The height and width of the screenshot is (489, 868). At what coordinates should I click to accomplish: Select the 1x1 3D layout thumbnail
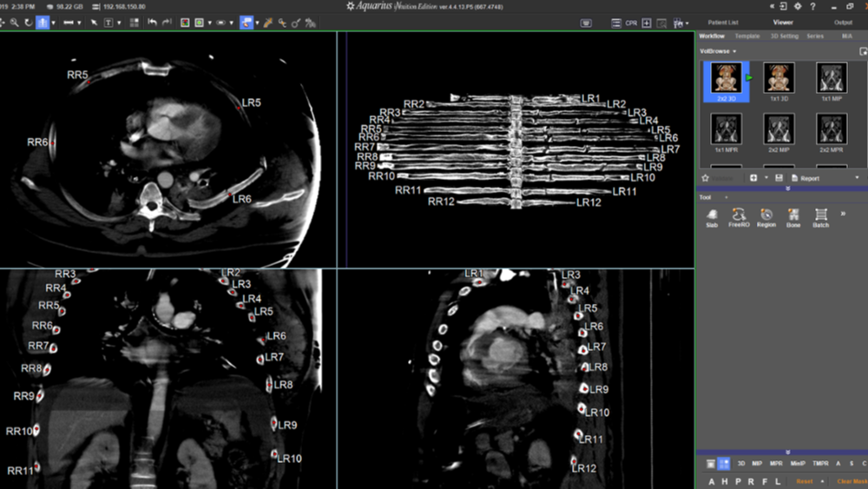(779, 82)
